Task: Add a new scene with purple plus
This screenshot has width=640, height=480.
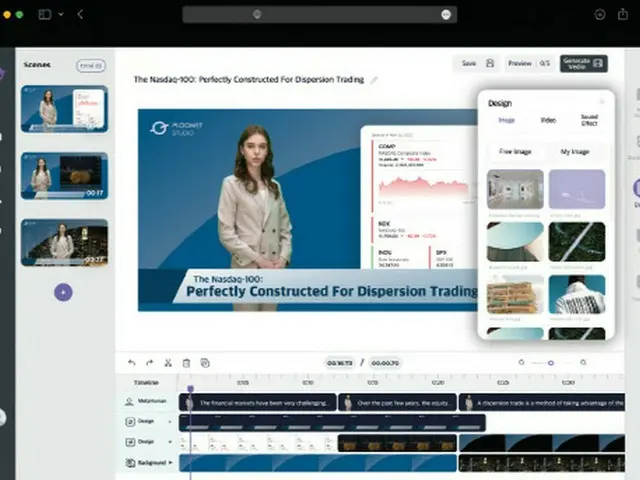Action: click(63, 292)
